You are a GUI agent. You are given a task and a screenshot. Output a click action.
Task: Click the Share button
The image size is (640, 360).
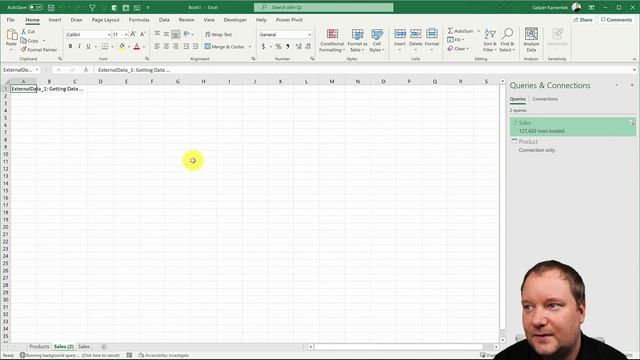pyautogui.click(x=583, y=20)
